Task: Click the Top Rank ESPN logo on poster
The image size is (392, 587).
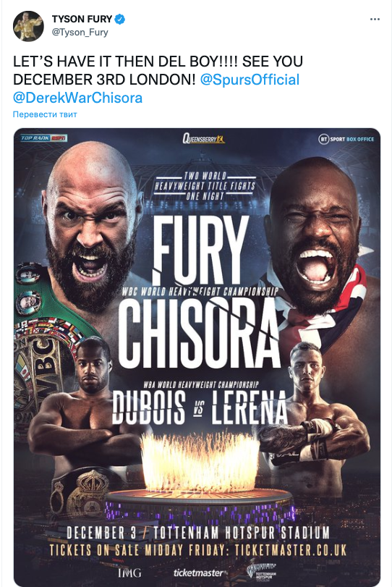Action: (44, 138)
